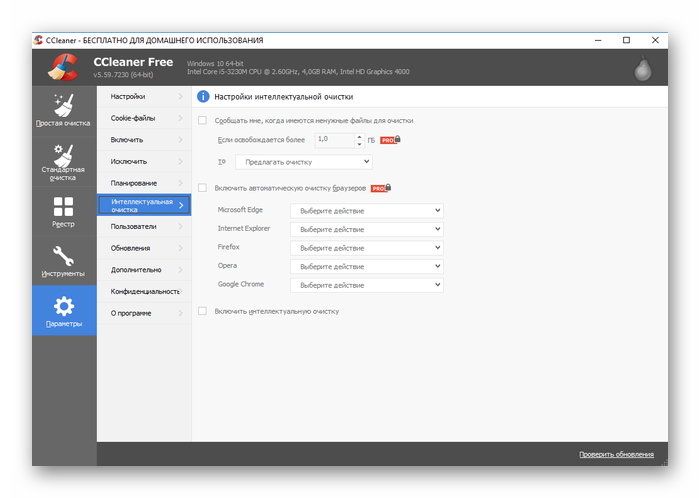Open Microsoft Edge action dropdown

(367, 211)
